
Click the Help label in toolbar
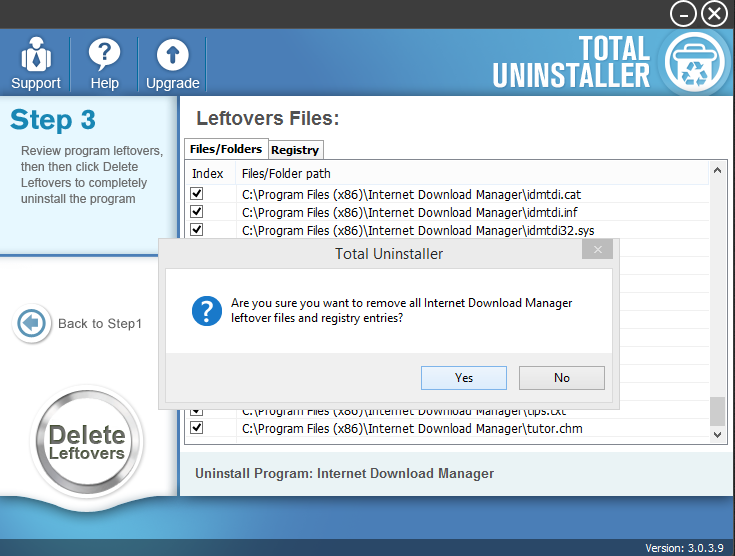point(105,83)
